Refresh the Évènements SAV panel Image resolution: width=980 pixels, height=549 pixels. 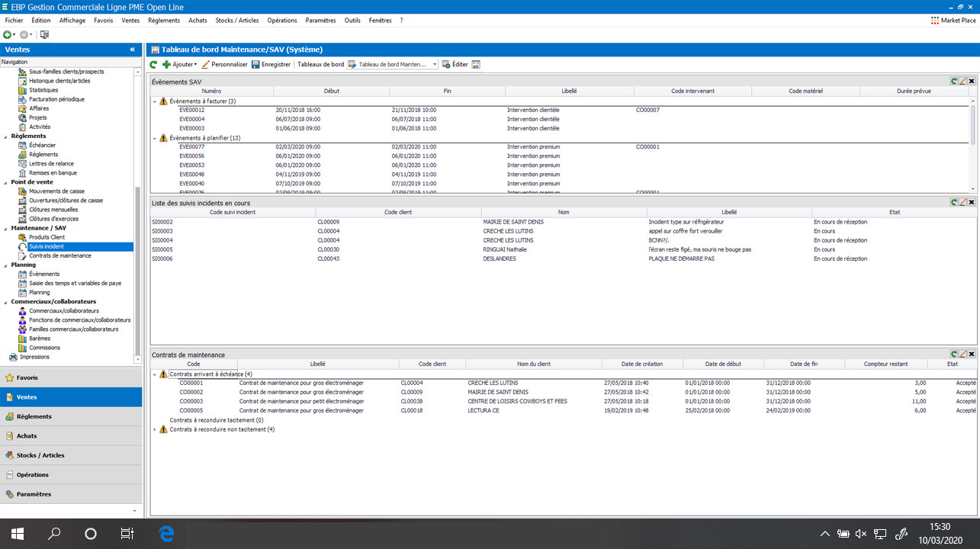953,81
